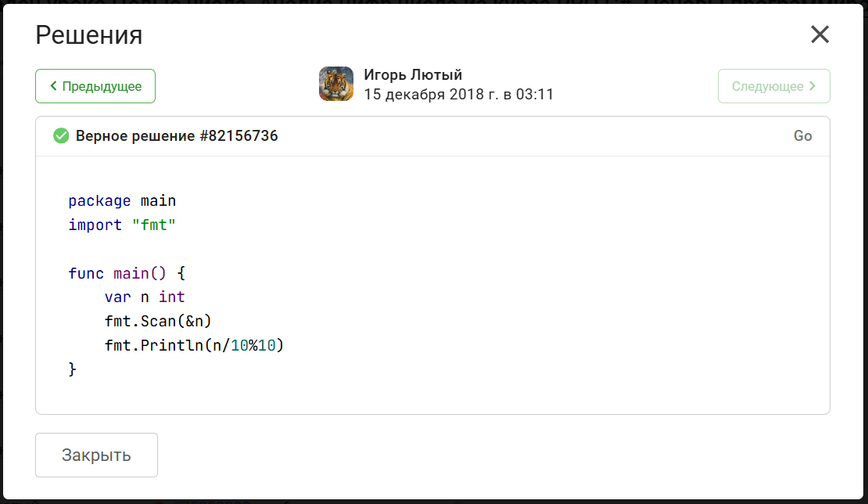The image size is (868, 504).
Task: Click the green checkmark correct-solution icon
Action: pos(61,135)
